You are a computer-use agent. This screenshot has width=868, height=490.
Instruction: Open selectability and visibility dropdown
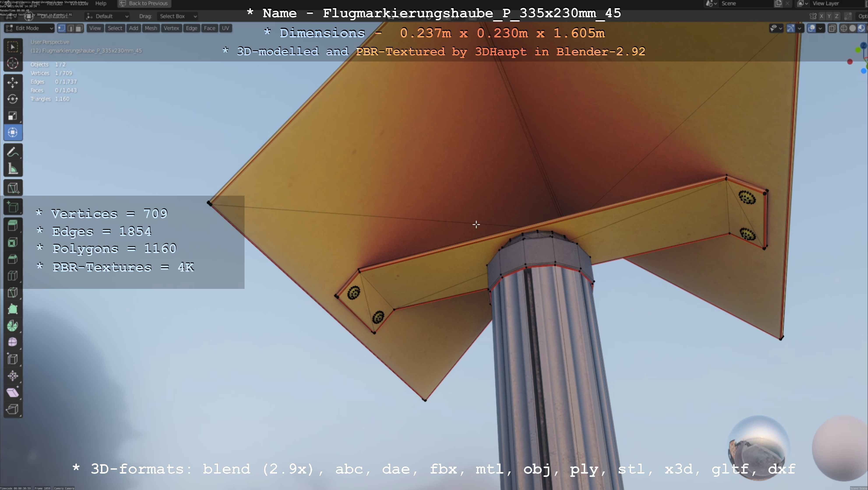click(x=776, y=28)
